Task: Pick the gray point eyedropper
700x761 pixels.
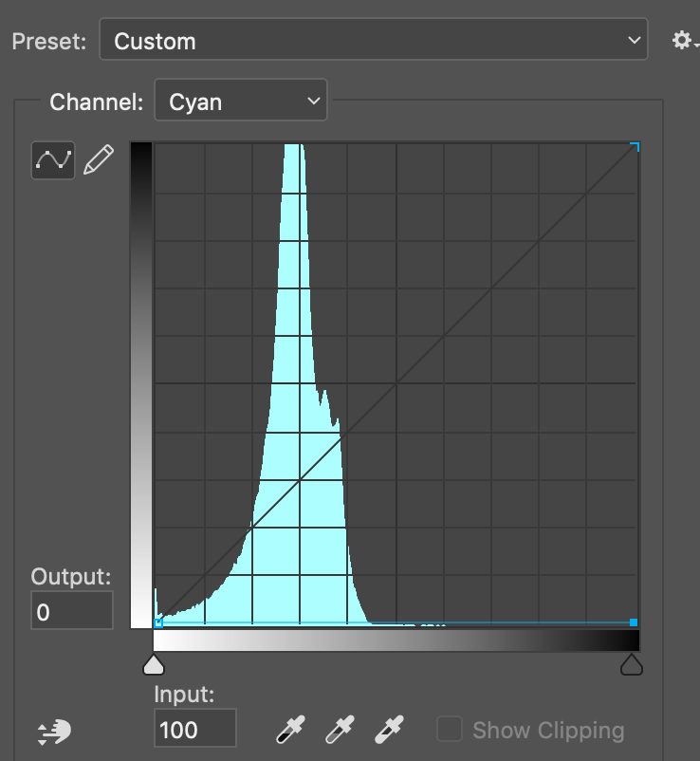Action: (x=340, y=730)
